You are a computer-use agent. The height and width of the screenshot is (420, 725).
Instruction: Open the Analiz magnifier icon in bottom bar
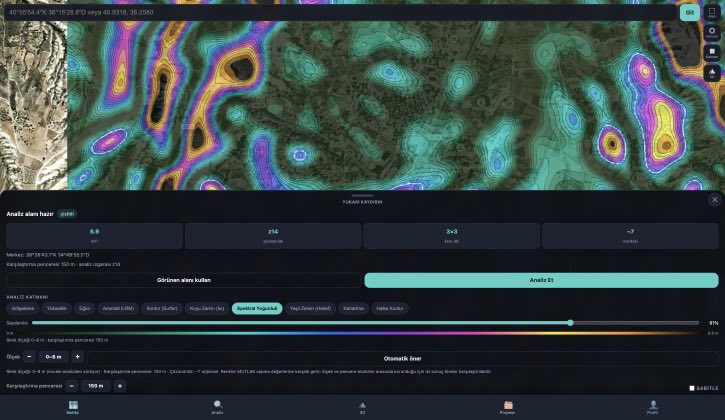click(217, 405)
